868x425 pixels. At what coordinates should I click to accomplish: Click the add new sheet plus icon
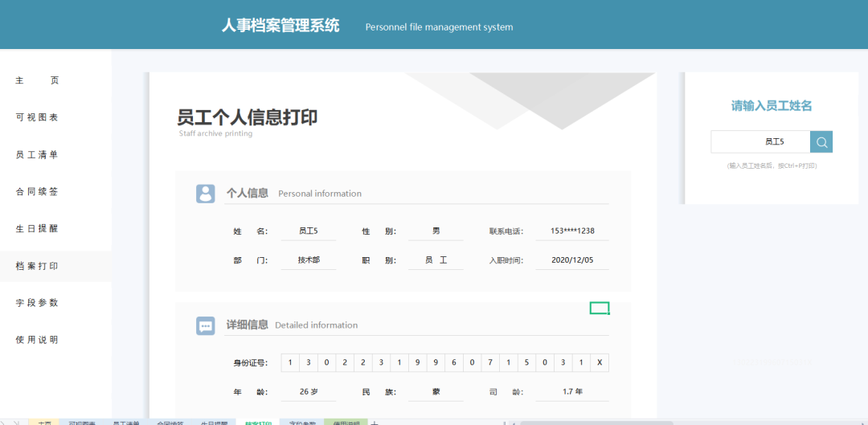coord(375,423)
